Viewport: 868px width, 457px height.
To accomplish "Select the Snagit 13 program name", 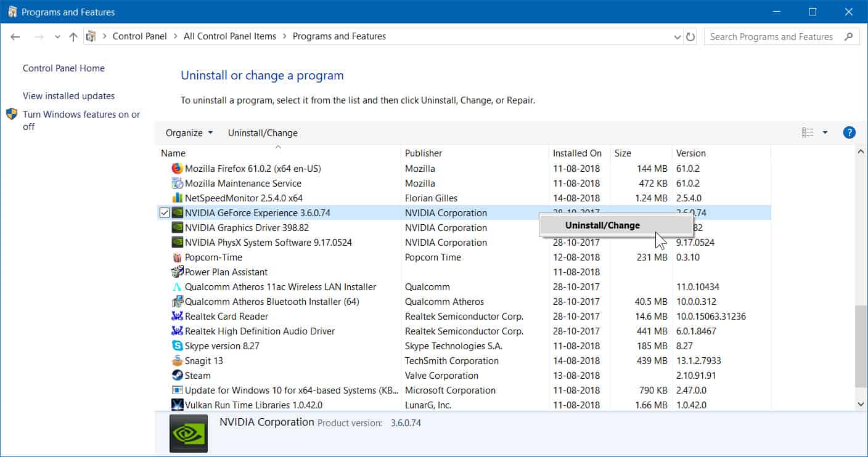I will (x=204, y=360).
